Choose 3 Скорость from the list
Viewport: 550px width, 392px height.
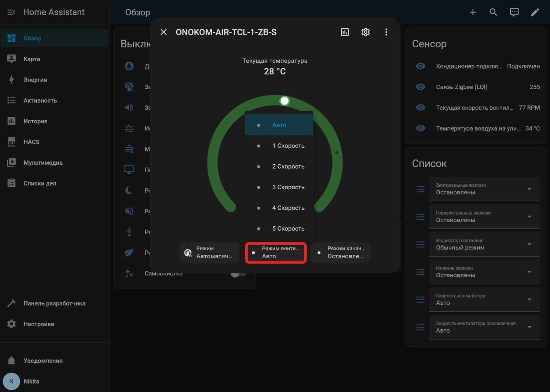click(x=279, y=187)
